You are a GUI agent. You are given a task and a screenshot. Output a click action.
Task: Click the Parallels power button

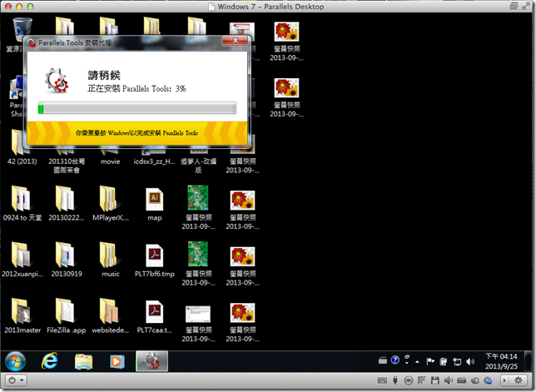tap(12, 380)
